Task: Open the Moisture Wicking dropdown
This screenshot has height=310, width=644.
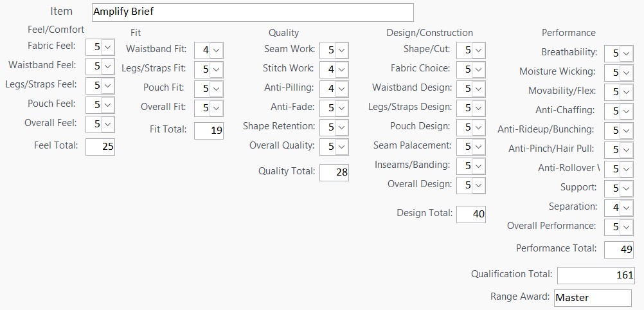Action: (627, 73)
